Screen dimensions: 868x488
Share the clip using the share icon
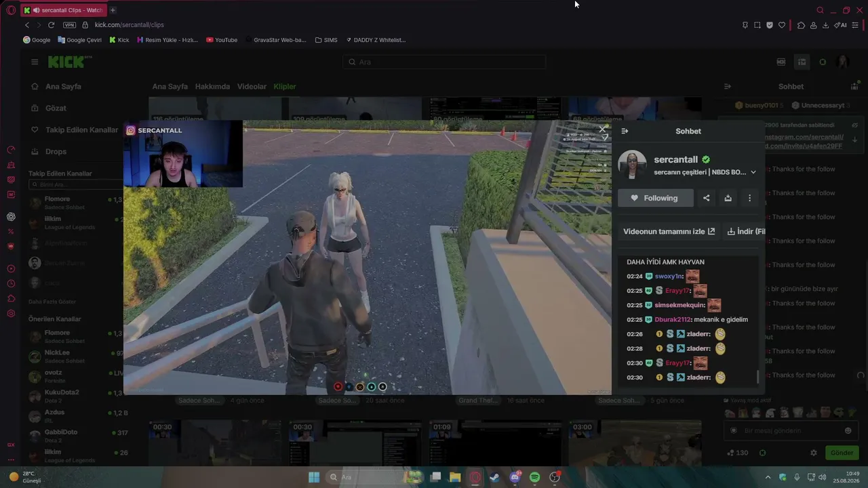pos(707,198)
